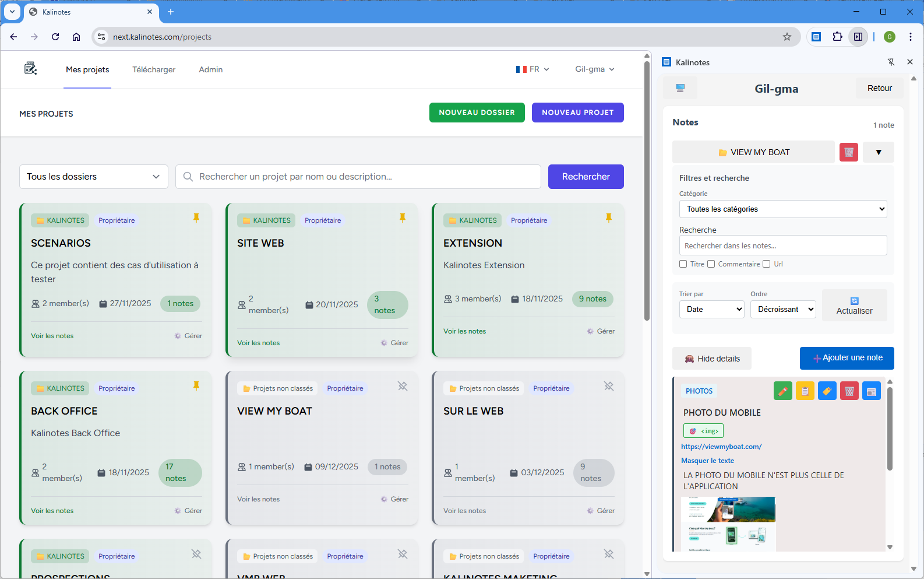The width and height of the screenshot is (924, 579).
Task: Click Masquer le texte link
Action: coord(707,461)
